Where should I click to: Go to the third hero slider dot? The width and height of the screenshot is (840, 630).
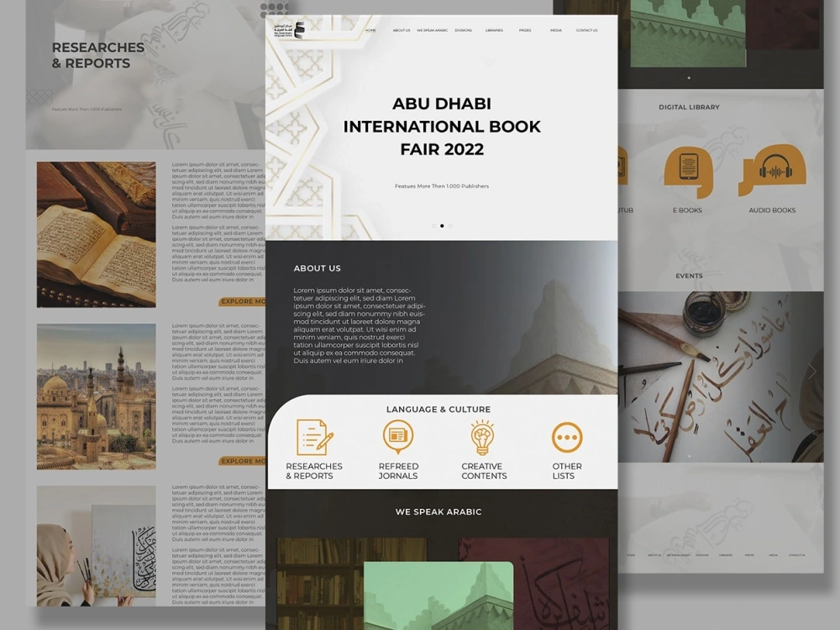(450, 226)
